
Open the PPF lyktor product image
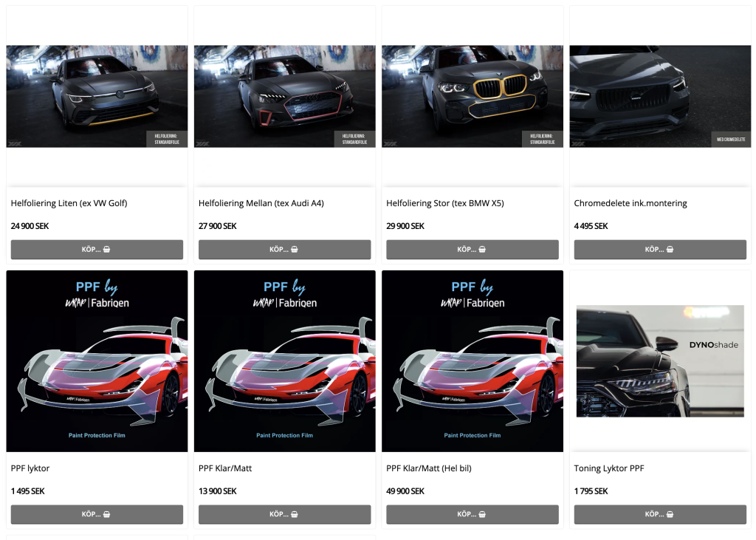click(x=97, y=361)
